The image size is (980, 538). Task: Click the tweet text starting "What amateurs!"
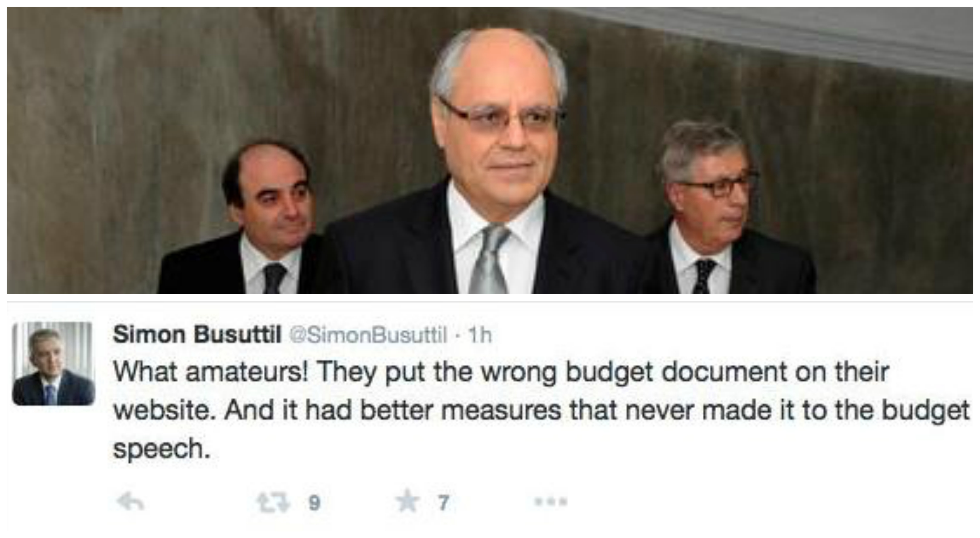(x=540, y=410)
